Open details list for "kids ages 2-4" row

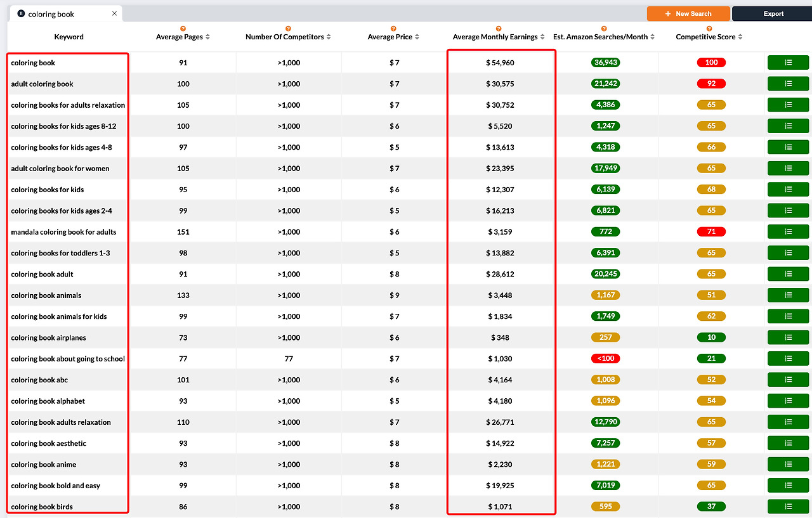click(x=788, y=210)
